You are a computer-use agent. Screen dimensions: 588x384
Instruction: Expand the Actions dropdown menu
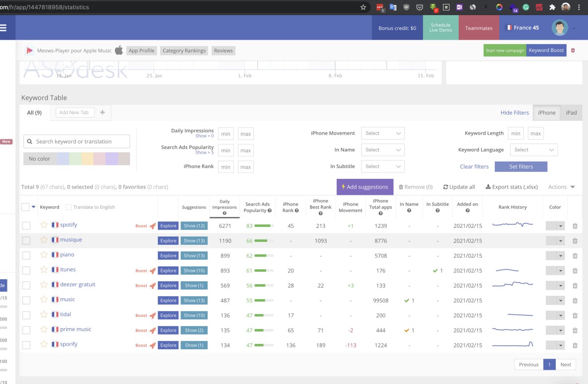pos(562,187)
